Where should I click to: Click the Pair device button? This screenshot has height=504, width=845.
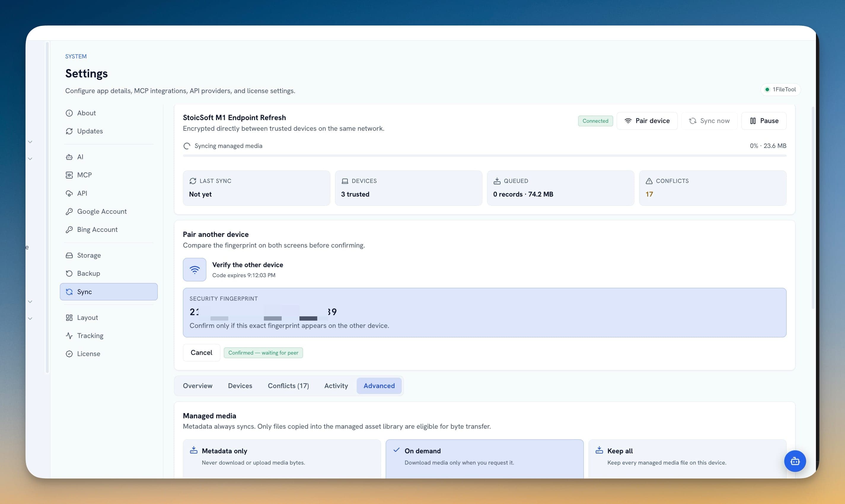[x=647, y=121]
